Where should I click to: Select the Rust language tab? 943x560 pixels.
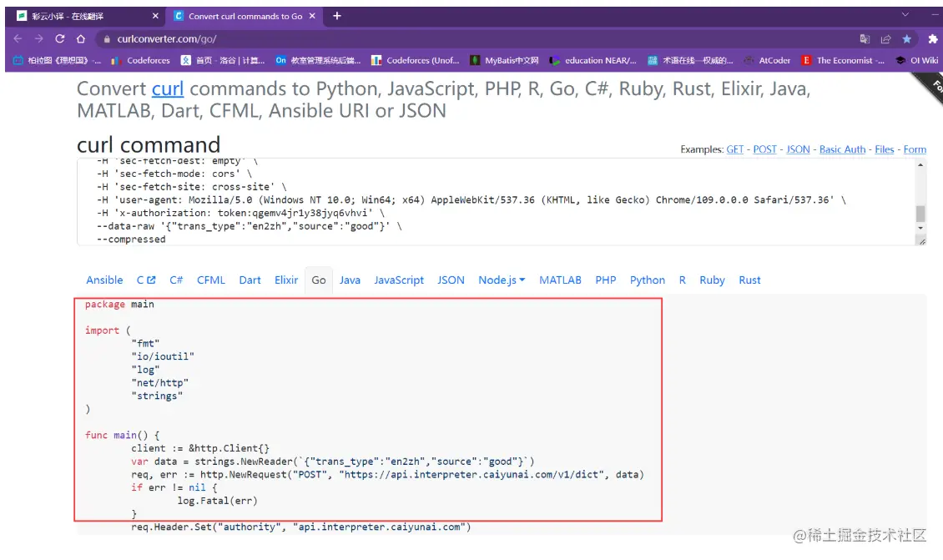coord(750,280)
